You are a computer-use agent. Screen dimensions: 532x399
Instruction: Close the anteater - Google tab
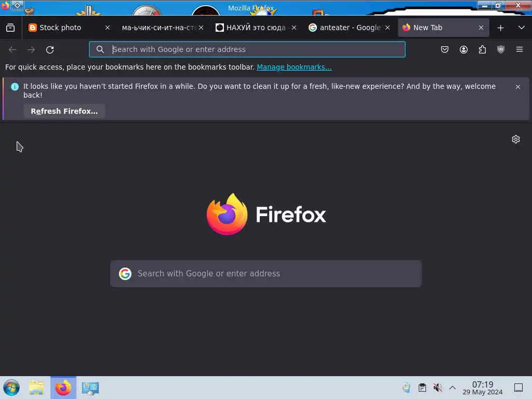click(x=388, y=28)
